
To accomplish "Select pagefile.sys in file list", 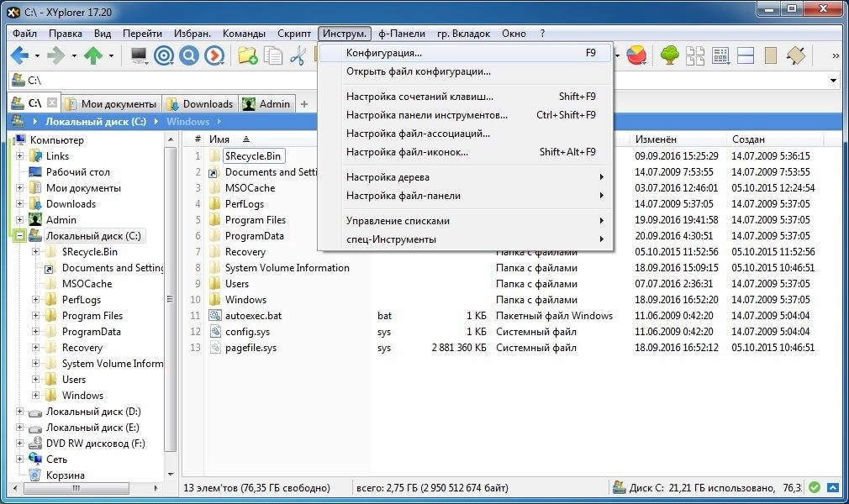I will 250,348.
